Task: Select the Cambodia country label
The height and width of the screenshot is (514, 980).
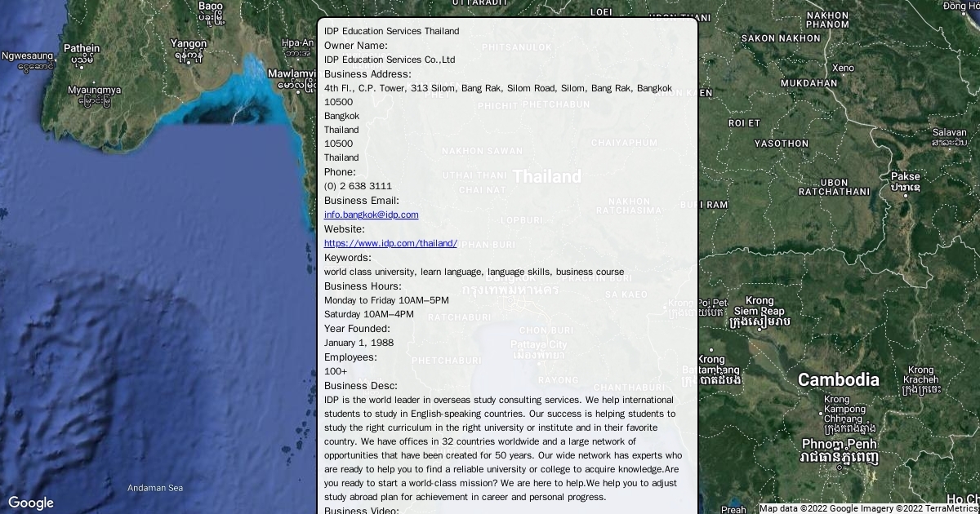Action: click(838, 379)
